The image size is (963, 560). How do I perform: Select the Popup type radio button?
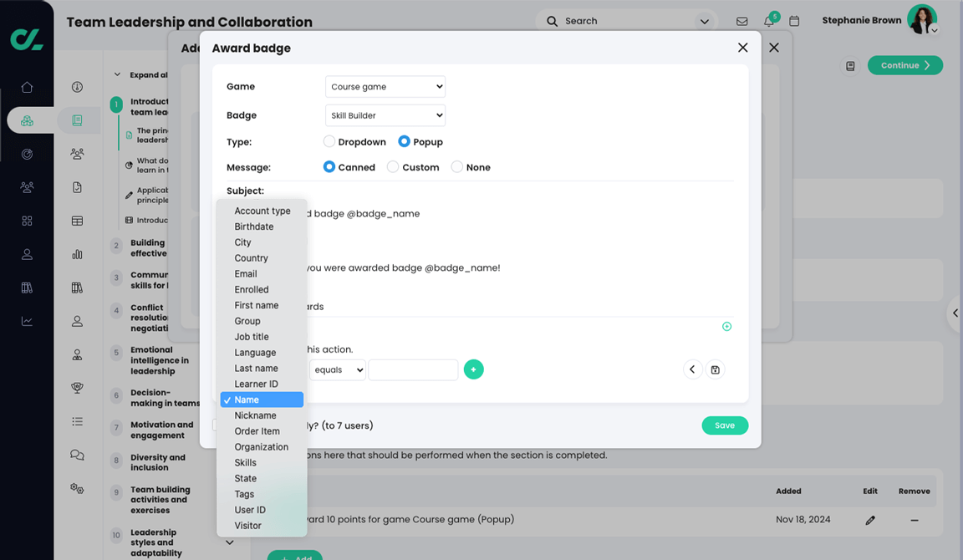[404, 141]
